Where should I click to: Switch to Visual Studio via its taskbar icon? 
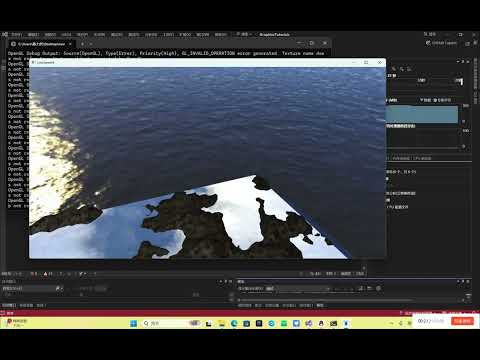[x=309, y=323]
